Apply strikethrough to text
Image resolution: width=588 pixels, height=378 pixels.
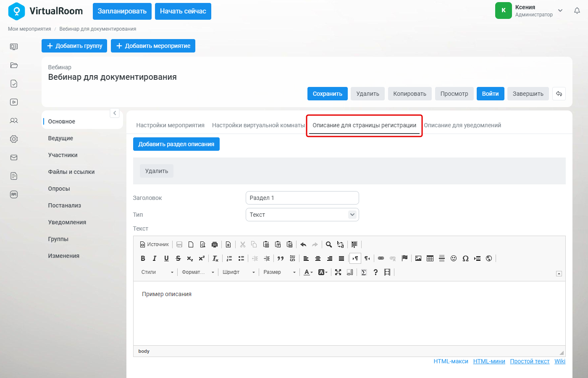(x=178, y=258)
